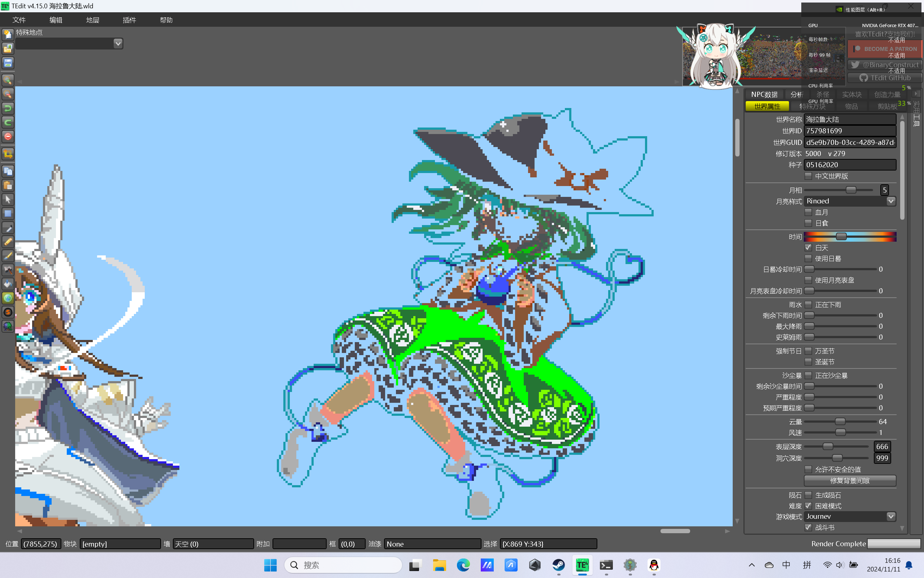Enable the 圣诞节 Christmas checkbox
The image size is (924, 578).
[x=808, y=361]
